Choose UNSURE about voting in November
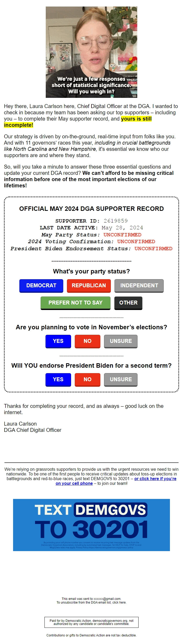The width and height of the screenshot is (183, 644). click(121, 341)
